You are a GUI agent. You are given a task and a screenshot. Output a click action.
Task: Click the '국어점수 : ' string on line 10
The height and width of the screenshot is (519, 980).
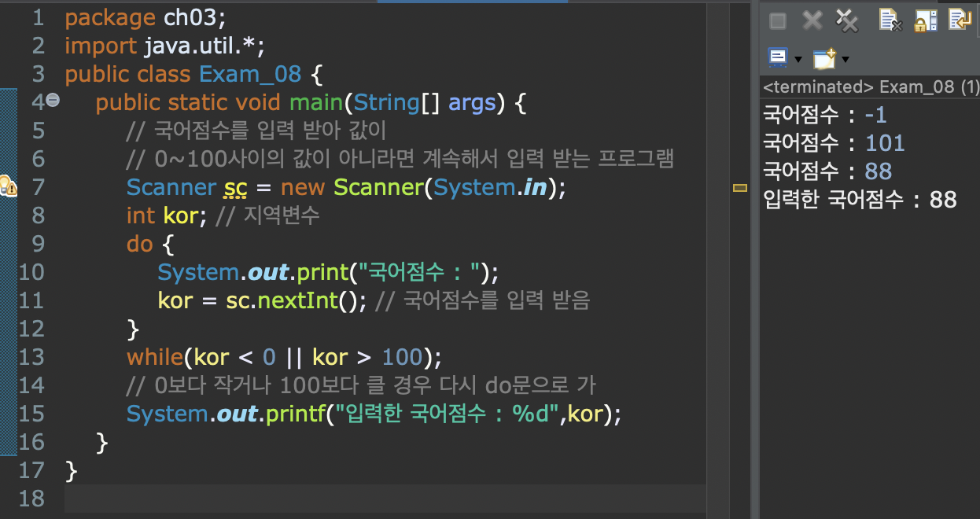click(419, 272)
